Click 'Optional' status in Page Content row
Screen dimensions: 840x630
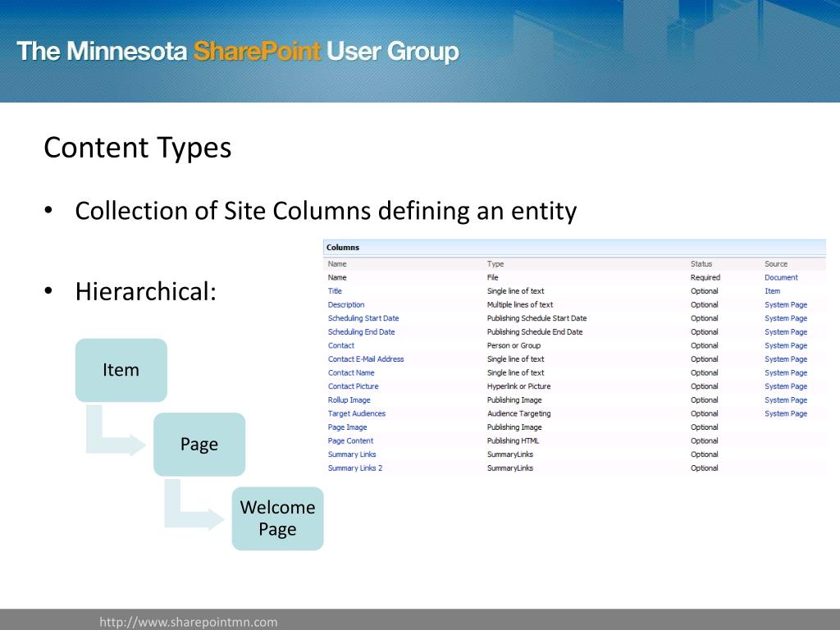tap(704, 441)
